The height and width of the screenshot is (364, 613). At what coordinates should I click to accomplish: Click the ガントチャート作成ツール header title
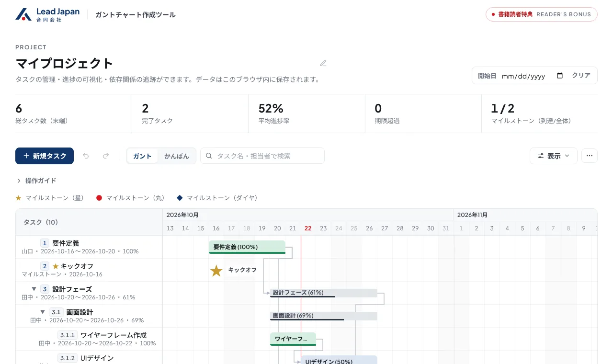click(x=136, y=14)
